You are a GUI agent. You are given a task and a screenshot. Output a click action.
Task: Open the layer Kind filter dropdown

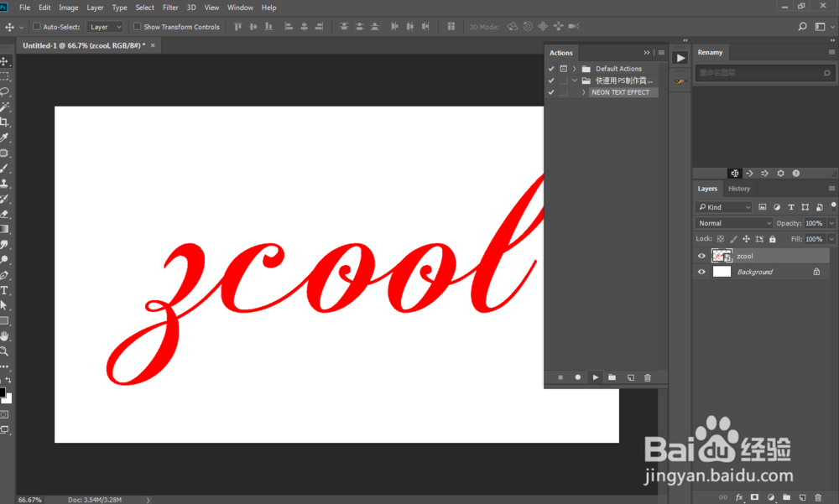[724, 207]
